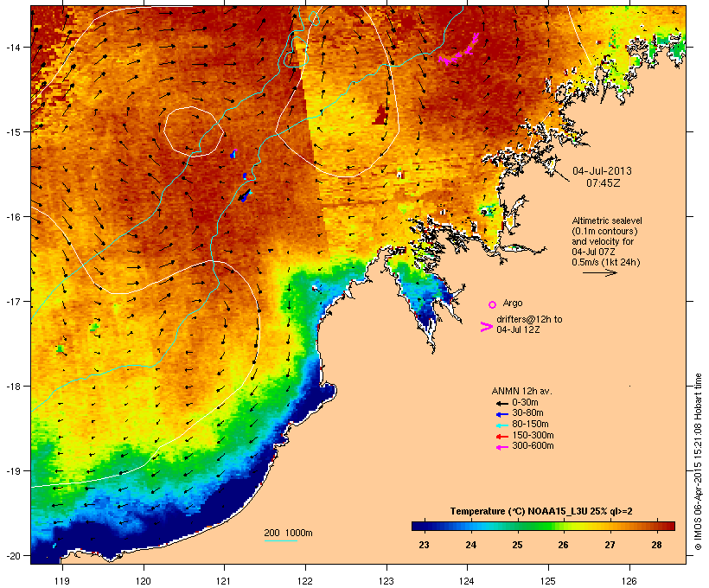
Task: Click the dark blue end of the temperature colorbar
Action: (x=420, y=526)
